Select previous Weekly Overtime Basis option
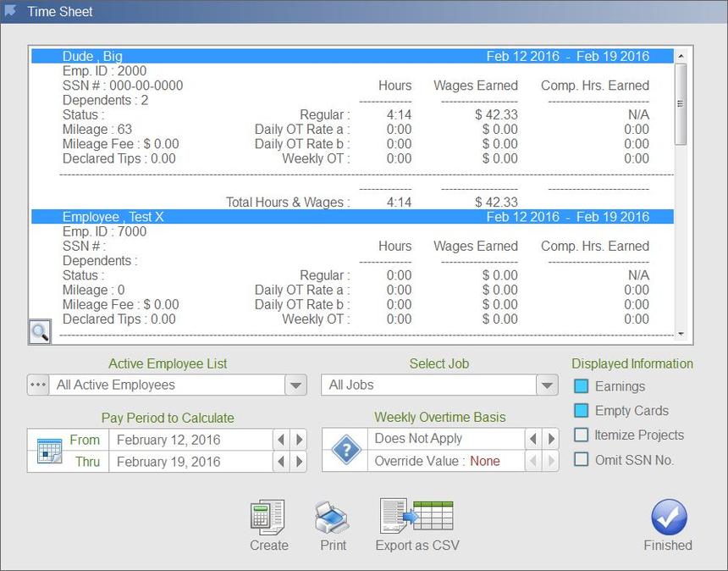The width and height of the screenshot is (728, 571). [x=533, y=439]
